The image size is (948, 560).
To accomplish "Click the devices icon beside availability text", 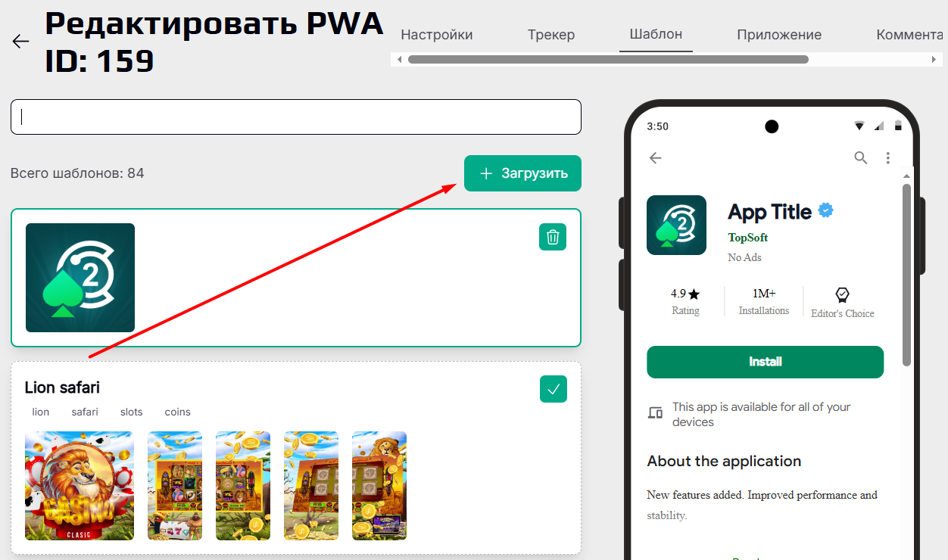I will point(655,412).
